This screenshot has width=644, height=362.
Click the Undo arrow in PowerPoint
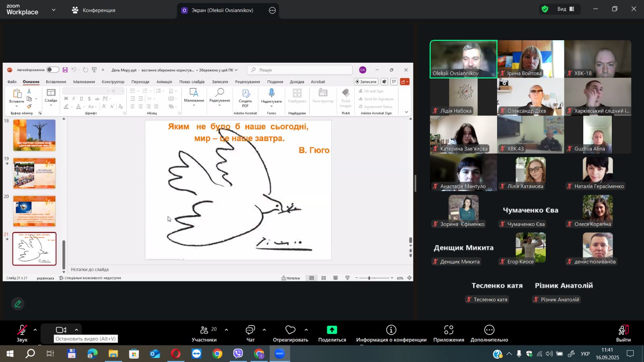pos(74,70)
